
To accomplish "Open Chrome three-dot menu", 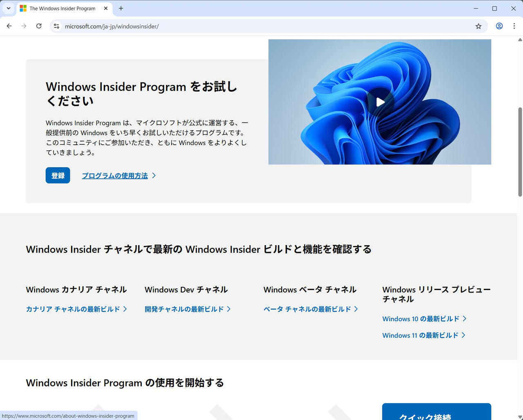I will pos(514,26).
